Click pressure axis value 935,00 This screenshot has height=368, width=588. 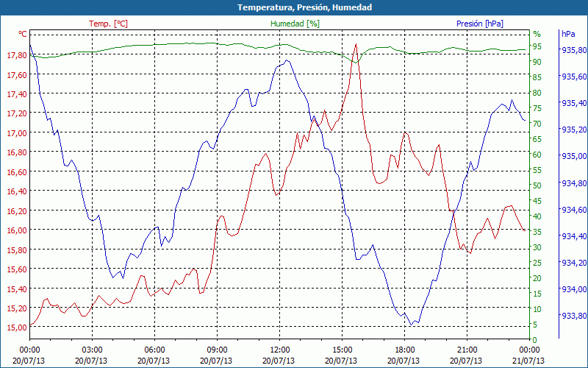(x=574, y=156)
